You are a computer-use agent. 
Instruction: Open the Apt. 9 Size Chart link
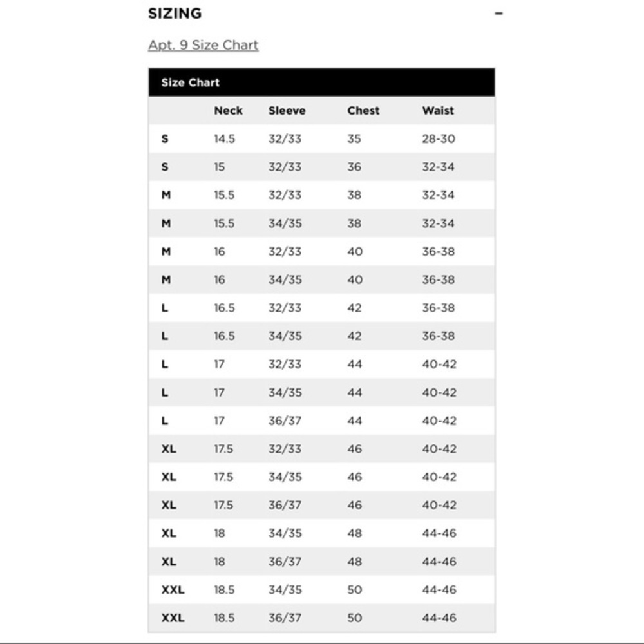(x=204, y=45)
